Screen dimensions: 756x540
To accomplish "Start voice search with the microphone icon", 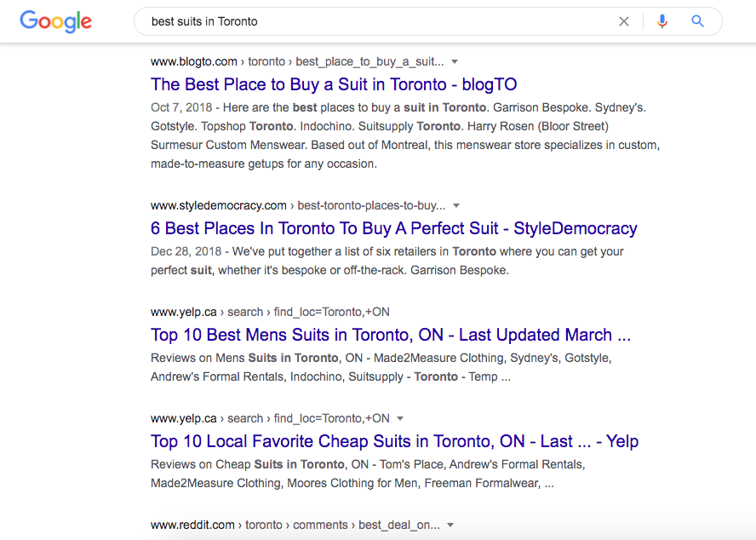I will click(x=662, y=21).
